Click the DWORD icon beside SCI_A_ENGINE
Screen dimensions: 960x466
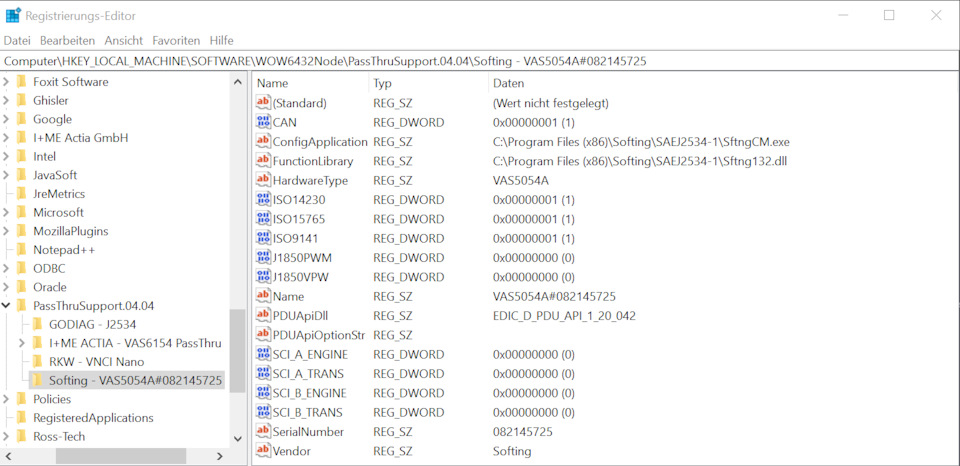(x=263, y=354)
